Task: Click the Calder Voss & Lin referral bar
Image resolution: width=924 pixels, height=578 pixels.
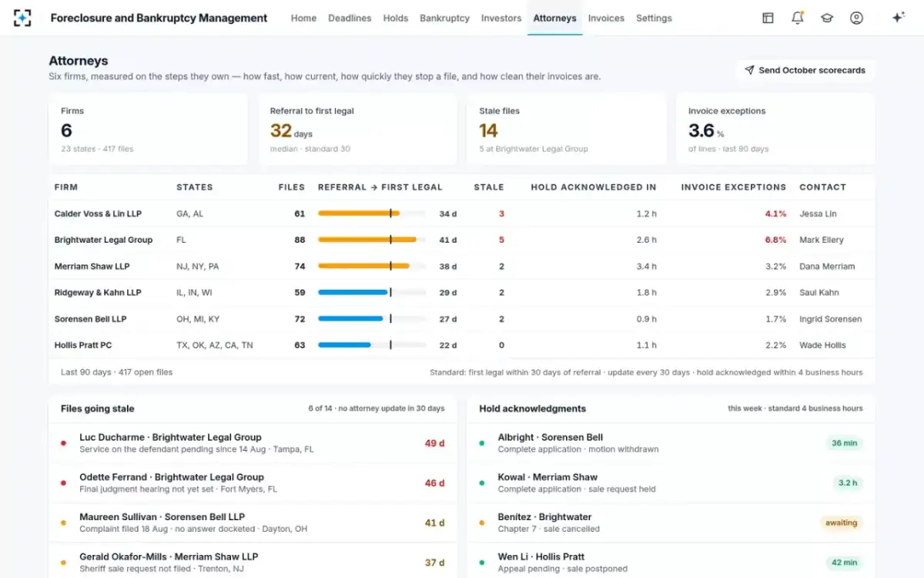Action: 372,213
